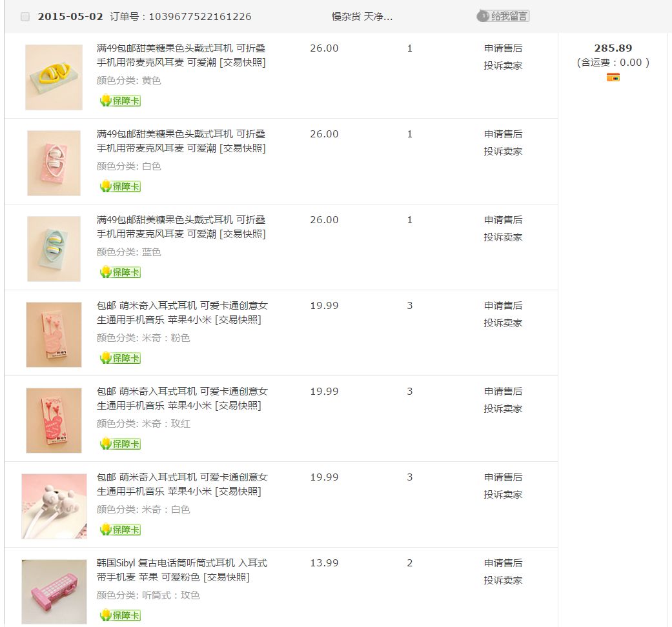Open the yellow headphone product thumbnail
672x627 pixels.
(x=54, y=77)
